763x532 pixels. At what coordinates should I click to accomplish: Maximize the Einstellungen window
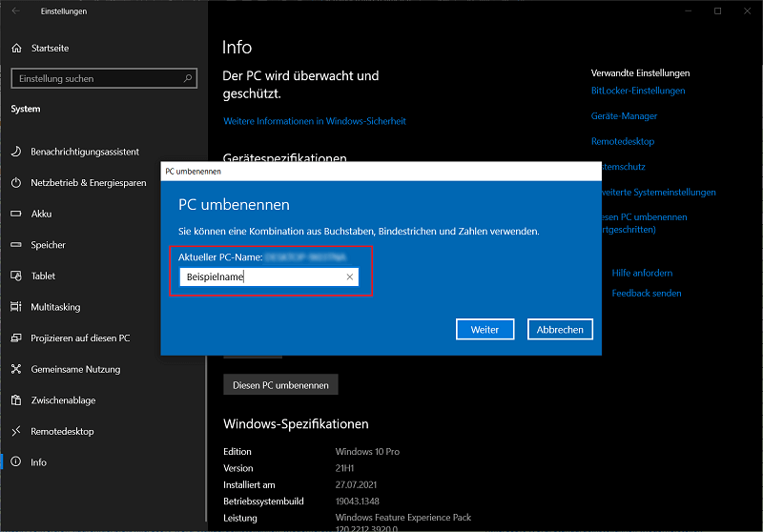point(717,10)
